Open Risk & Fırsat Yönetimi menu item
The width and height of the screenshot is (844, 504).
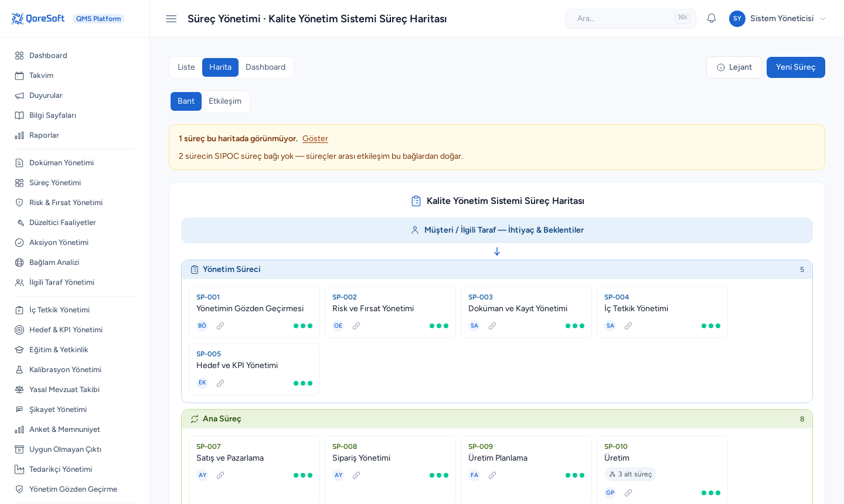[x=75, y=203]
